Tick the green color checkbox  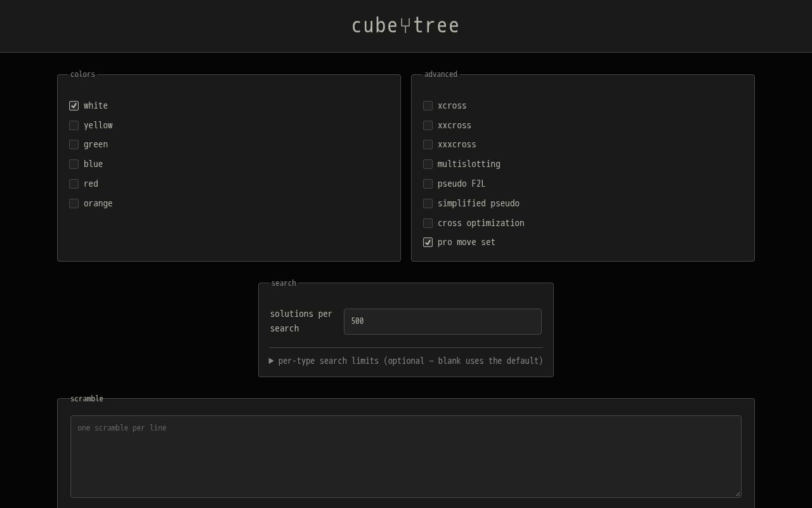point(74,145)
